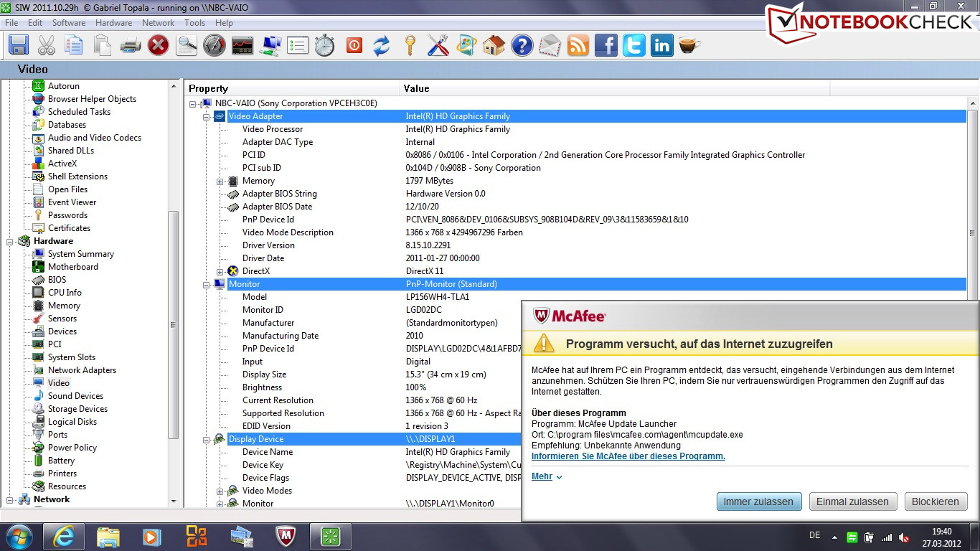Open the speedometer gauge toolbar tool
Image resolution: width=980 pixels, height=551 pixels.
click(215, 45)
